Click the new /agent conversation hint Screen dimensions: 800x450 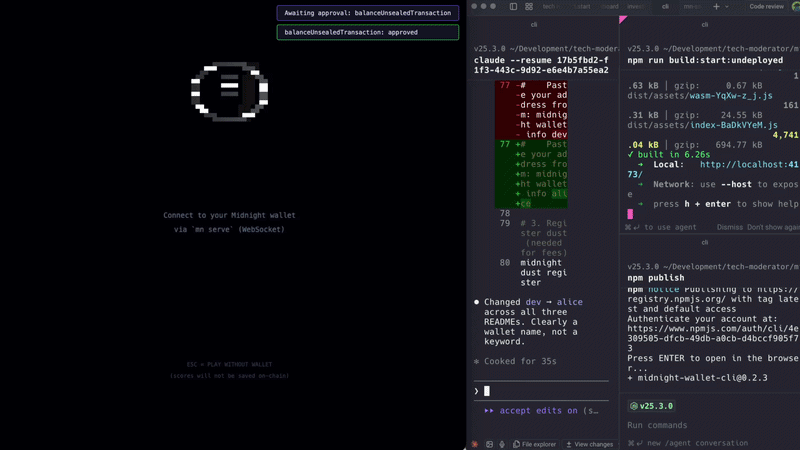pos(687,443)
